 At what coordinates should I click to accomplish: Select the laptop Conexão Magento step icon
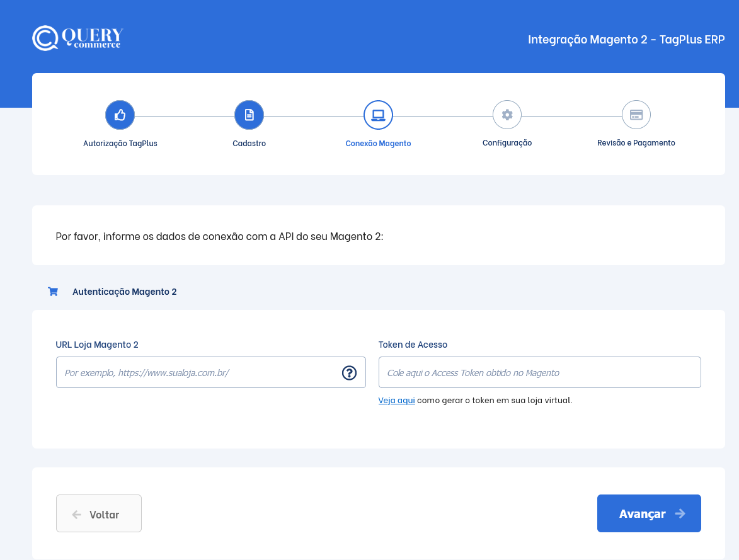click(x=378, y=115)
